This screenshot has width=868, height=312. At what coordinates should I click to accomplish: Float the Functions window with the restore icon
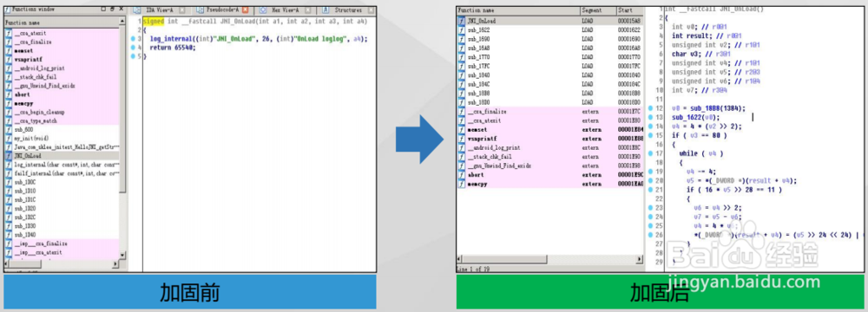[x=111, y=10]
